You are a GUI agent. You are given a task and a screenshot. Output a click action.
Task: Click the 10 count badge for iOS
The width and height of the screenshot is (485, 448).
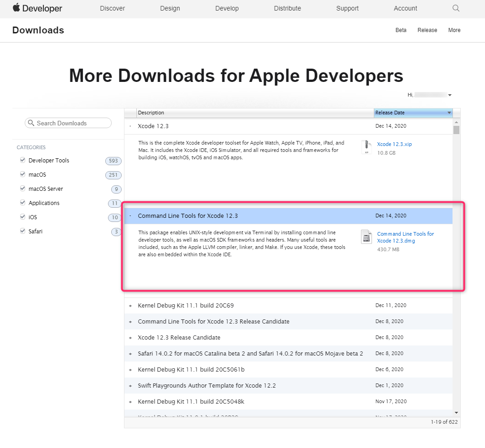pyautogui.click(x=115, y=217)
